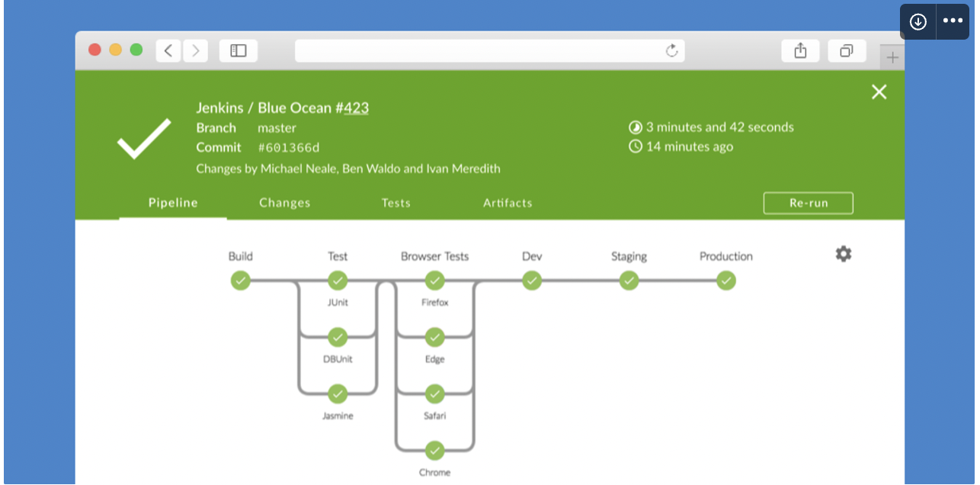Click the green fullscreen window button
This screenshot has width=980, height=485.
136,50
